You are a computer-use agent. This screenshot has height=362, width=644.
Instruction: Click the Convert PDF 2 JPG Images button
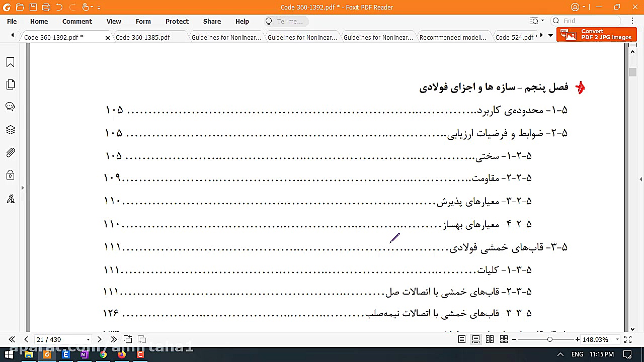(x=596, y=35)
